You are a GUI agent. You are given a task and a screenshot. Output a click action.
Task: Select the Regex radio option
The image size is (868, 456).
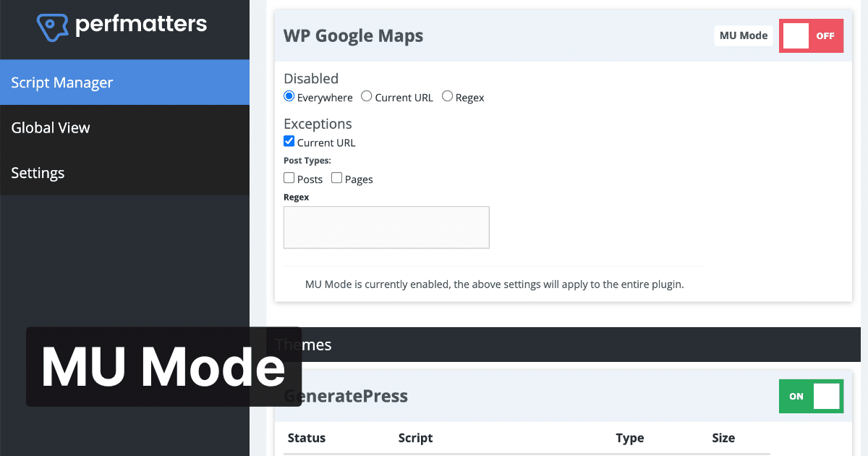pos(447,96)
